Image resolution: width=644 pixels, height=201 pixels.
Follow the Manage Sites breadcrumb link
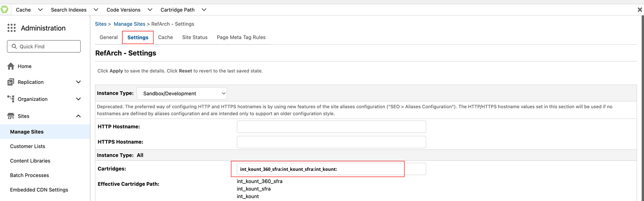click(x=130, y=24)
